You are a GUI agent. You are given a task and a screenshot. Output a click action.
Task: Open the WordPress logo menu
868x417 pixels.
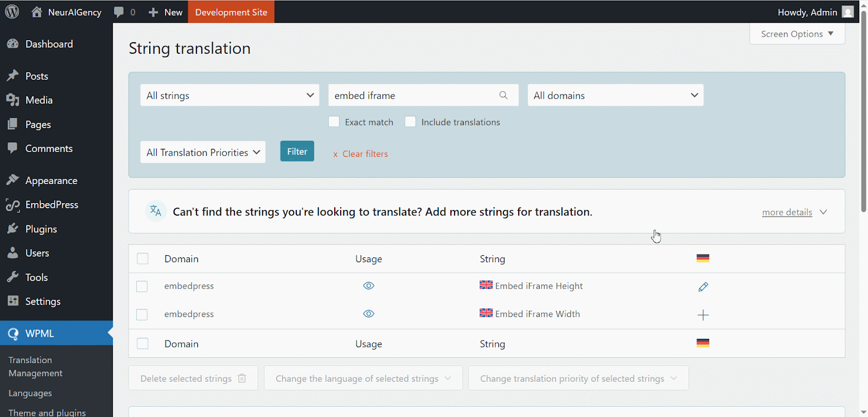tap(12, 11)
